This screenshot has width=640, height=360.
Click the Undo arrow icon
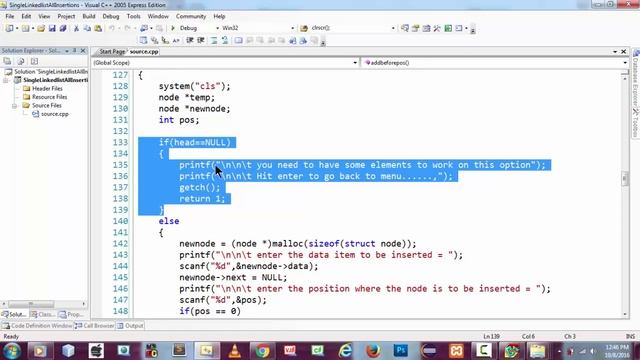(x=111, y=28)
